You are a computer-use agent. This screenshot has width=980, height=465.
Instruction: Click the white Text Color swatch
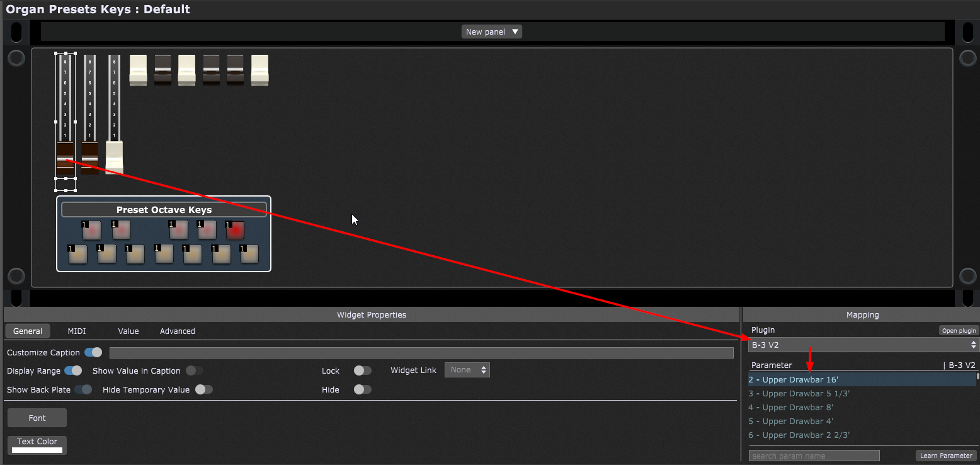[x=37, y=450]
